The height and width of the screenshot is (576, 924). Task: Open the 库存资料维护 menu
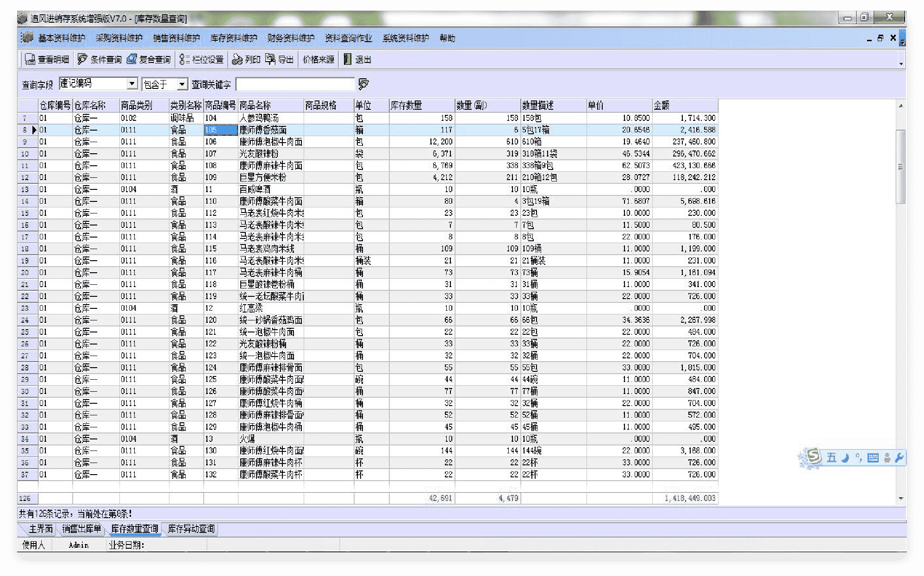point(233,38)
